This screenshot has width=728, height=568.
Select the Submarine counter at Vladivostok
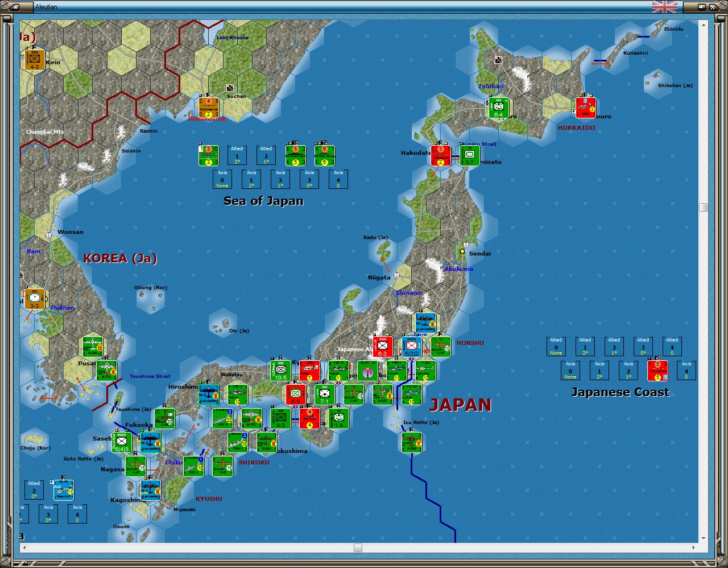point(208,107)
